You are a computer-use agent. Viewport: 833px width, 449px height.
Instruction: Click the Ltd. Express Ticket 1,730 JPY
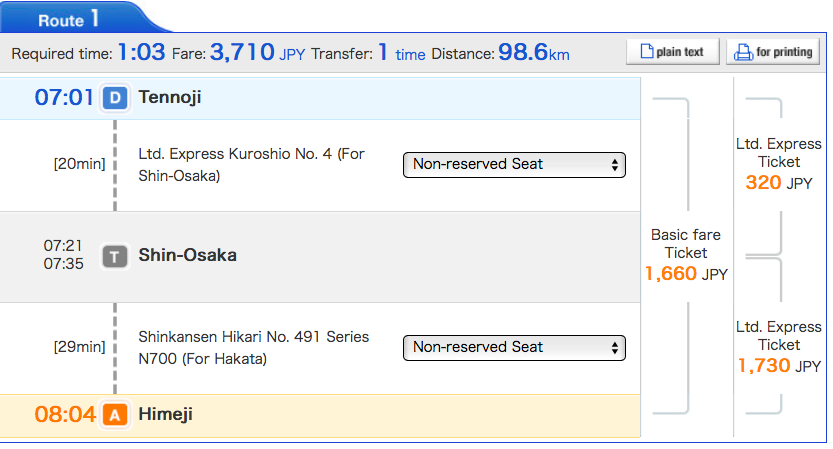pos(779,346)
